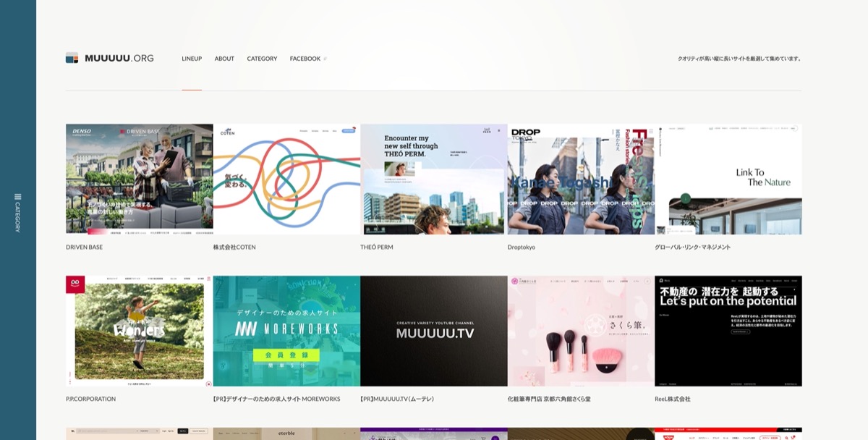This screenshot has width=868, height=440.
Task: Click the DRIVEN BASE caption link
Action: click(x=85, y=247)
